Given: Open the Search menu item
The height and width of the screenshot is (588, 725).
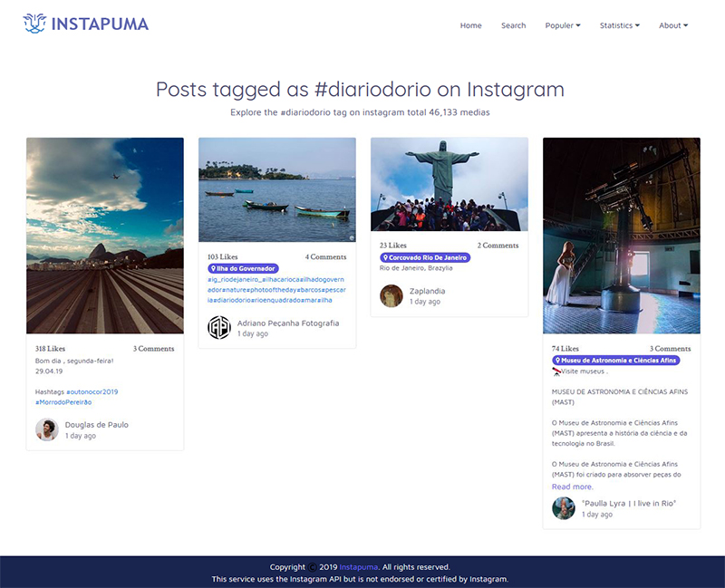Looking at the screenshot, I should pos(513,25).
